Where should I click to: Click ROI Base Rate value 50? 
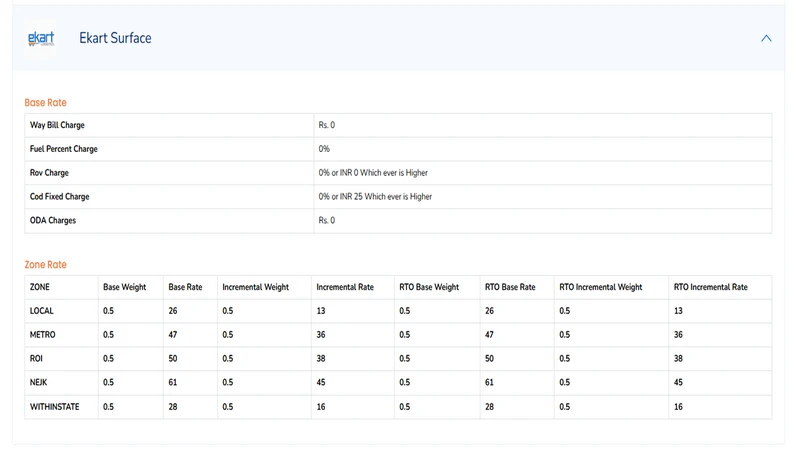[173, 359]
